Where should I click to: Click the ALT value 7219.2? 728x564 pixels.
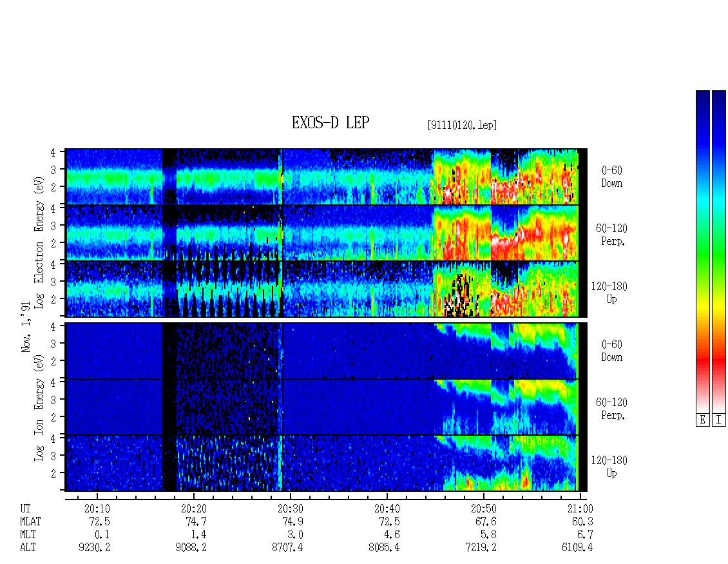tap(481, 548)
